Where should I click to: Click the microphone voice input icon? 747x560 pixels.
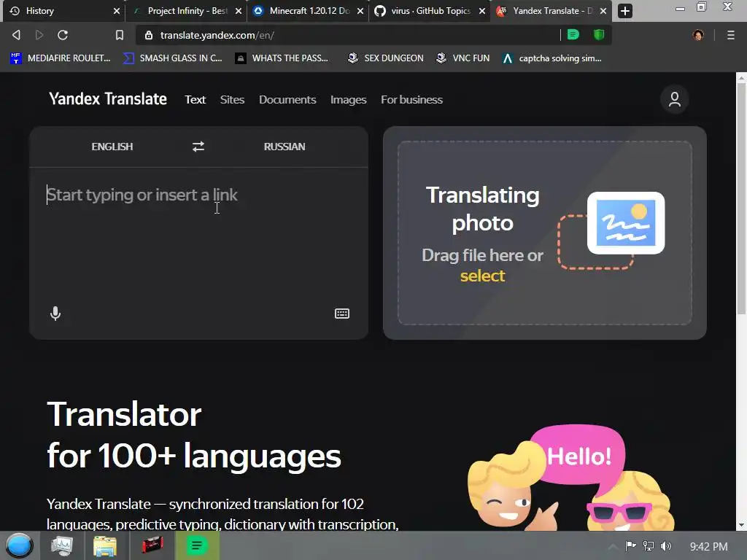tap(55, 314)
